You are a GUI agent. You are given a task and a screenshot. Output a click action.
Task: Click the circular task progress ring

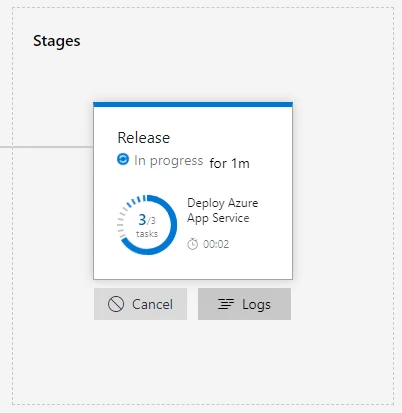point(147,225)
